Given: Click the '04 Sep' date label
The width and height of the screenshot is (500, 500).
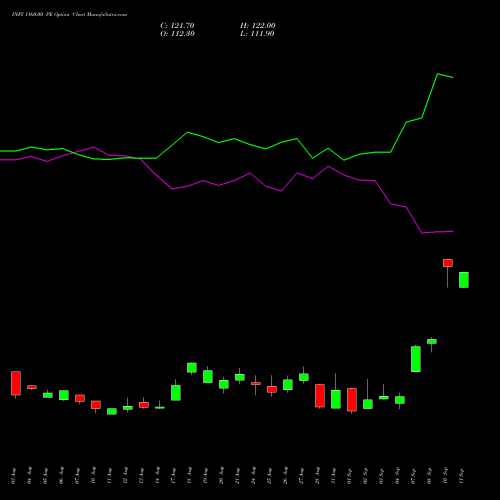Looking at the screenshot, I should click(x=398, y=476).
